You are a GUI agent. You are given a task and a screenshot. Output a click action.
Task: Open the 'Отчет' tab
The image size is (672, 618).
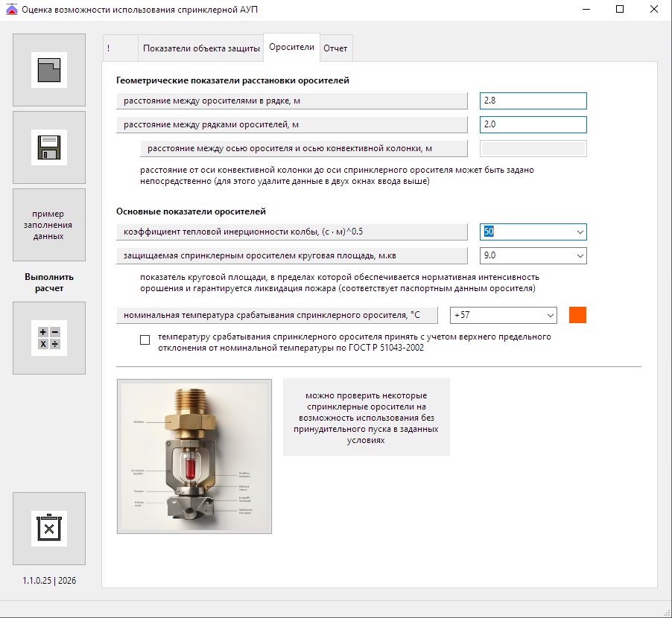(335, 48)
